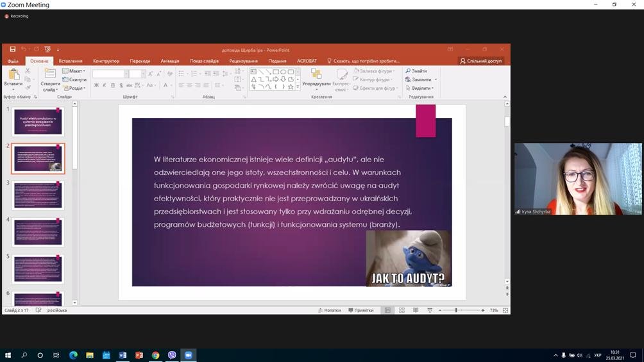Start the slideshow from the status bar icon
Screen dimensions: 644x362
(430, 310)
